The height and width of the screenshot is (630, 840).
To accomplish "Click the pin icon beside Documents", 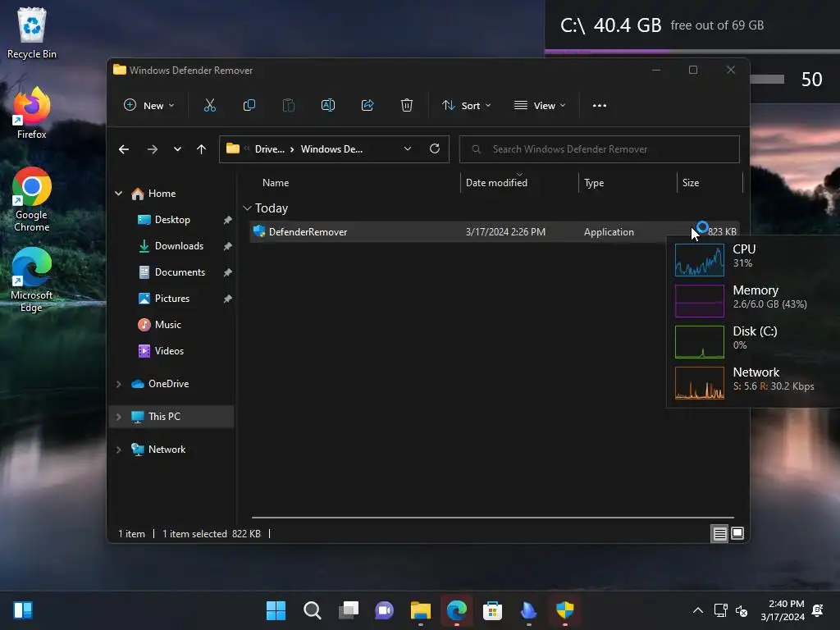I will [x=228, y=272].
